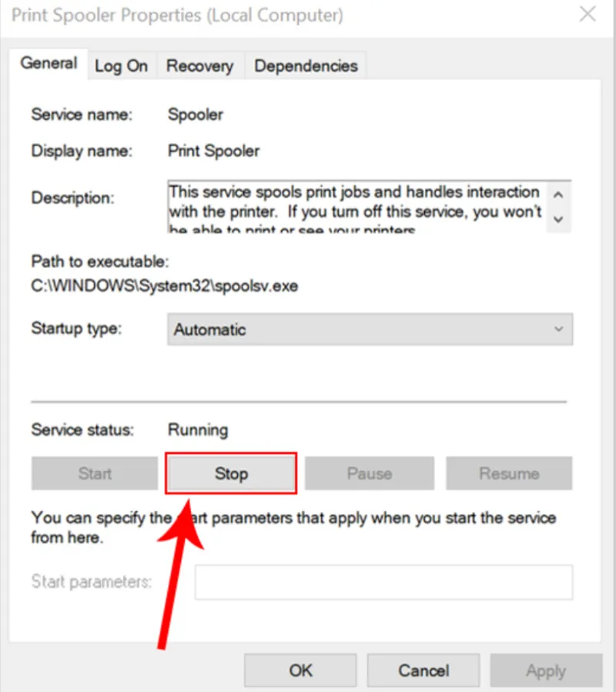The height and width of the screenshot is (692, 616).
Task: Switch to the General tab
Action: [x=49, y=63]
